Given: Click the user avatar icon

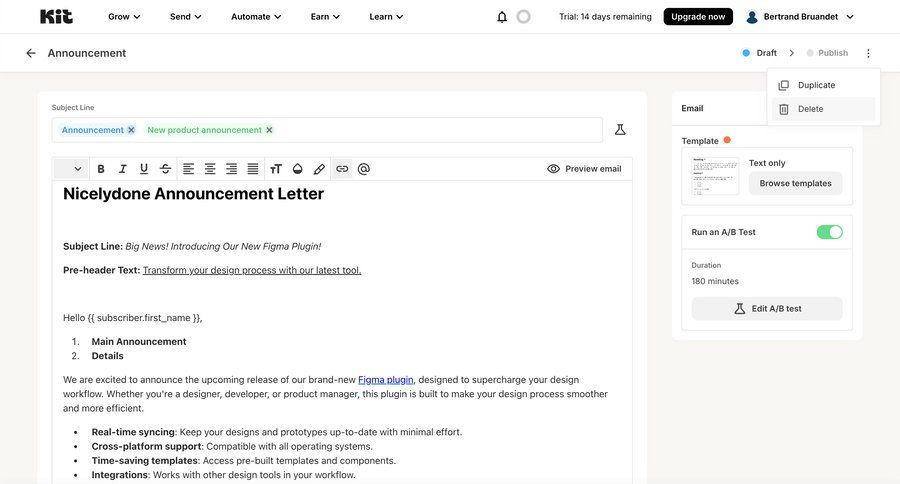Looking at the screenshot, I should click(752, 17).
